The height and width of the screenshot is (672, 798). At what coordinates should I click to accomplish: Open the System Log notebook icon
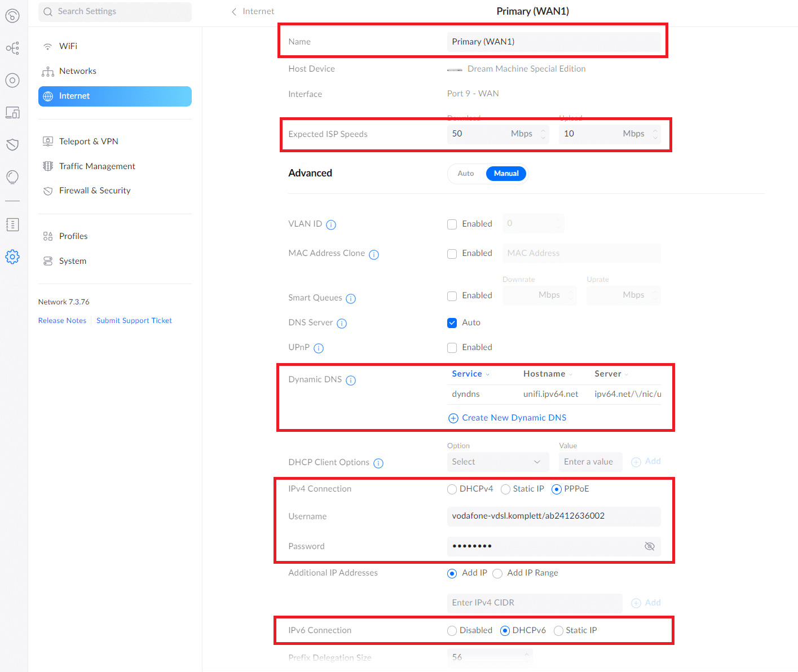point(12,224)
